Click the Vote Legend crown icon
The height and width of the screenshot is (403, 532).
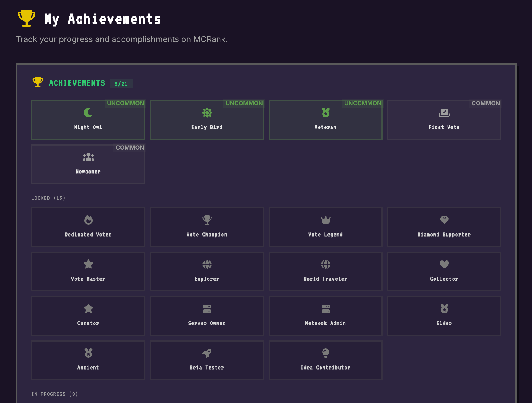tap(325, 220)
